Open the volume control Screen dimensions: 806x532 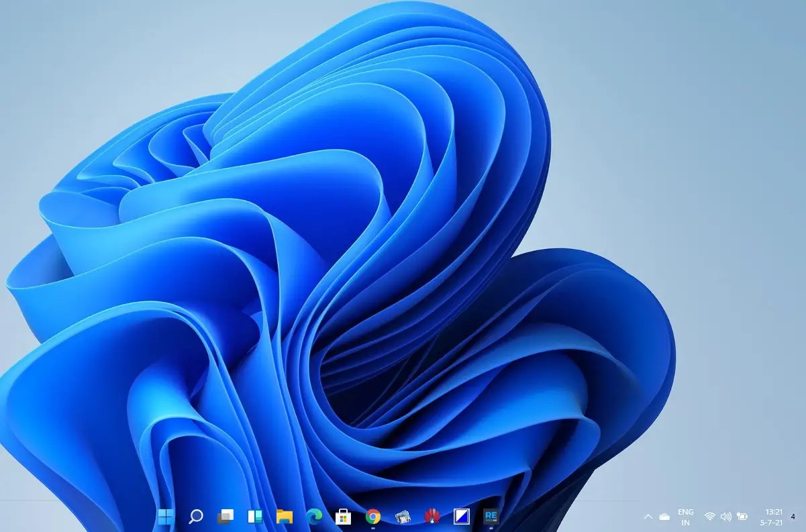click(725, 517)
